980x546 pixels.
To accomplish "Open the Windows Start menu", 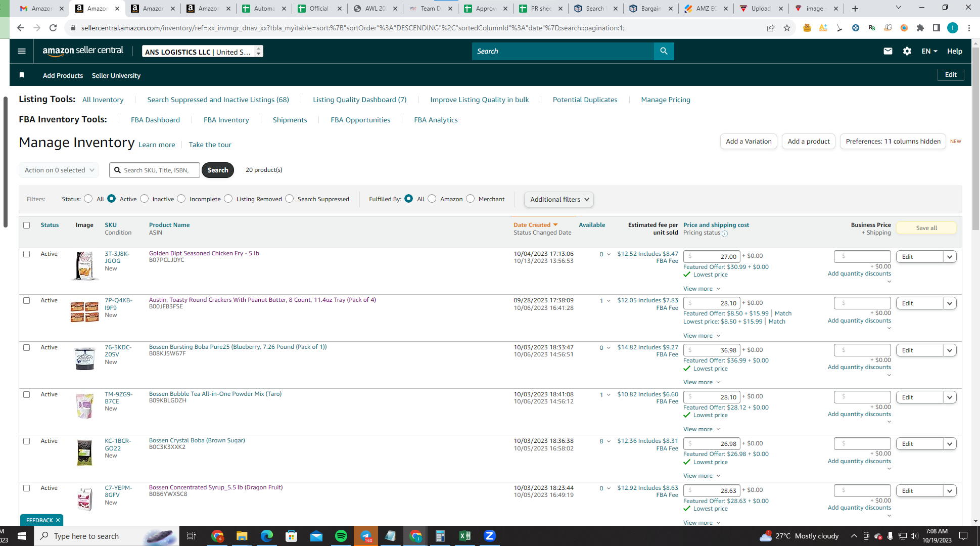I will coord(22,536).
